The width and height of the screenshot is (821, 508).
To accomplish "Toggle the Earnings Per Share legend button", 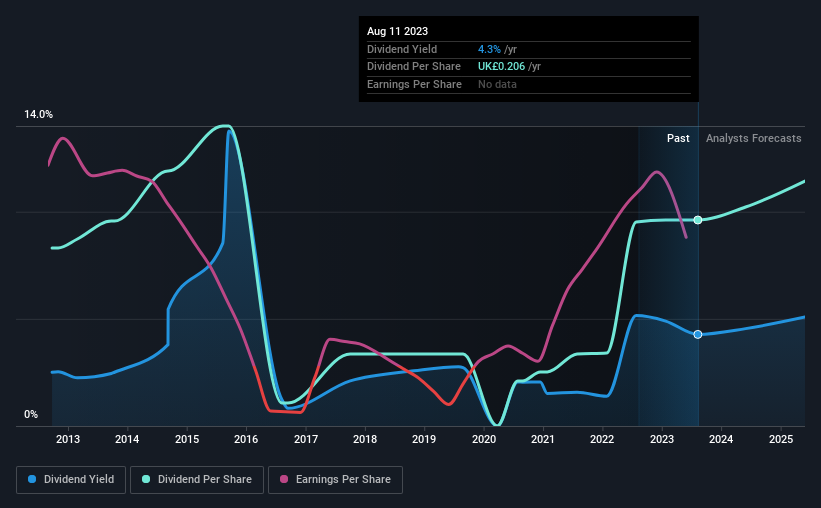I will pos(336,480).
